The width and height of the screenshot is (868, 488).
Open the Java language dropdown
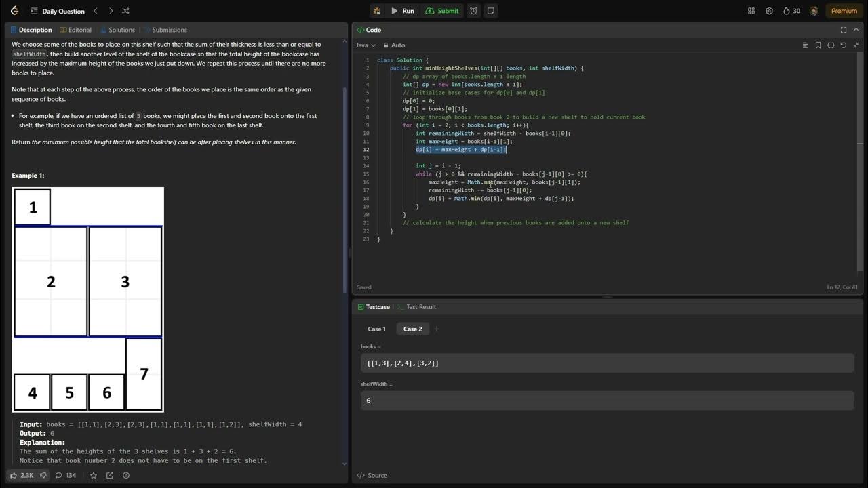366,45
